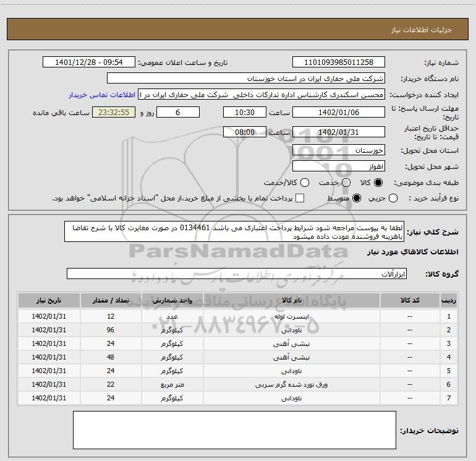Screen dimensions: 476x461
Task: Click the نام کالا column header
Action: pyautogui.click(x=291, y=300)
